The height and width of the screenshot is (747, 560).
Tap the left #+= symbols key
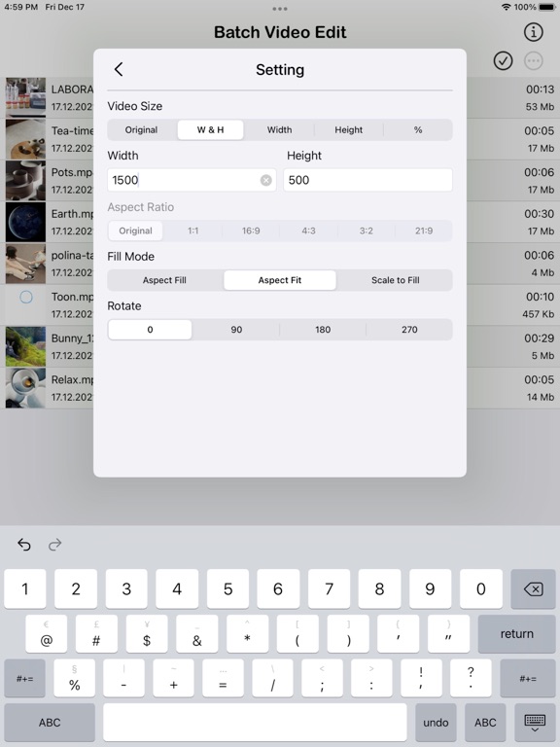(24, 678)
